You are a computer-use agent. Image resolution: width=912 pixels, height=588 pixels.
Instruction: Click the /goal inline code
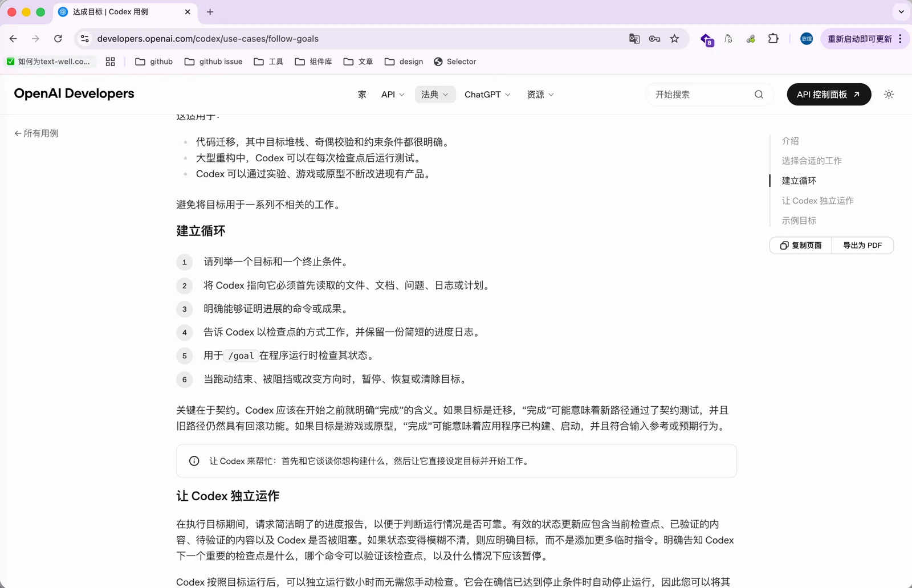pos(241,356)
